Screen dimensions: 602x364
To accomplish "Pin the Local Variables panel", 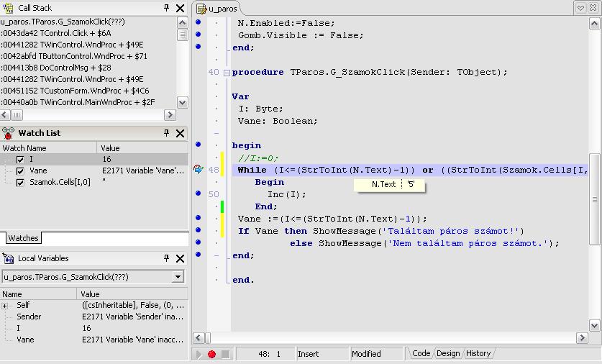I will tap(166, 258).
